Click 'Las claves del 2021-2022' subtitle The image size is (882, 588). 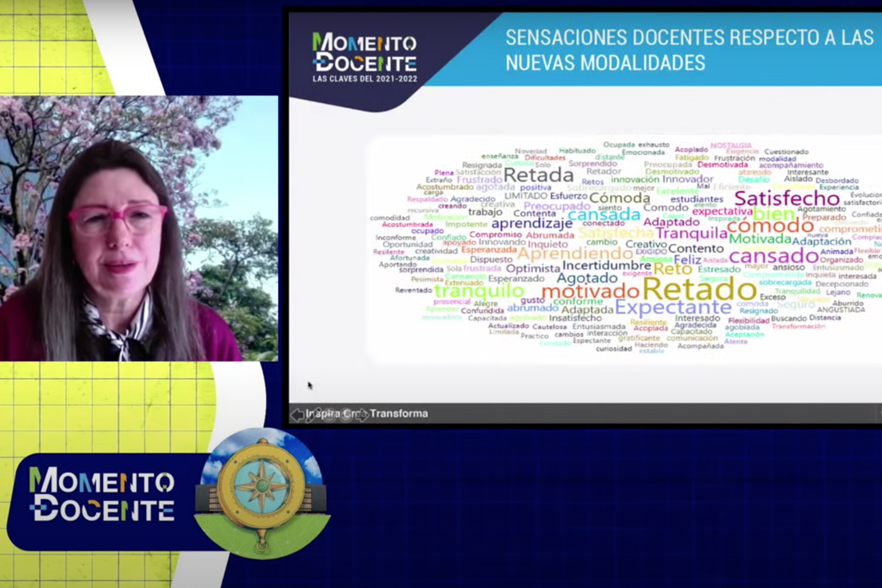(x=364, y=79)
